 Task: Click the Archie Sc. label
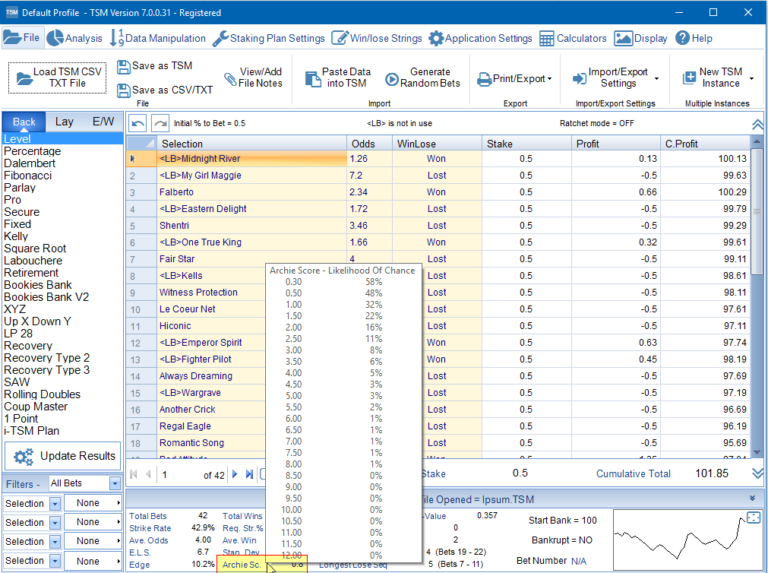click(241, 564)
